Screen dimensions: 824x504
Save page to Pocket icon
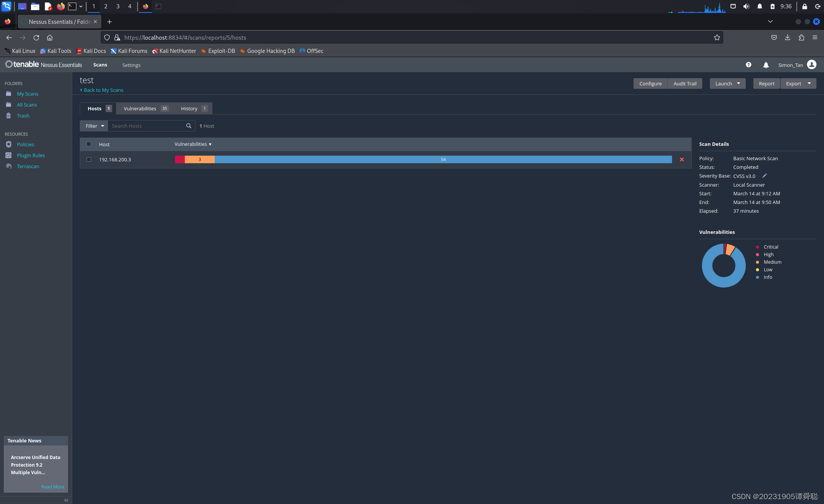point(774,37)
